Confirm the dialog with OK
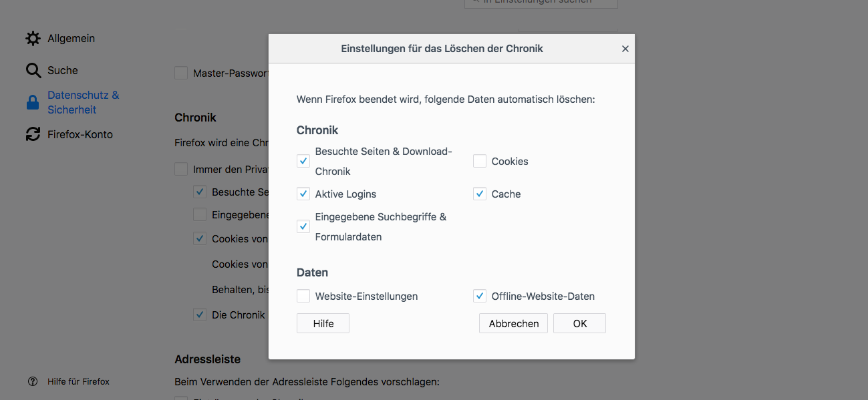868x400 pixels. click(580, 324)
